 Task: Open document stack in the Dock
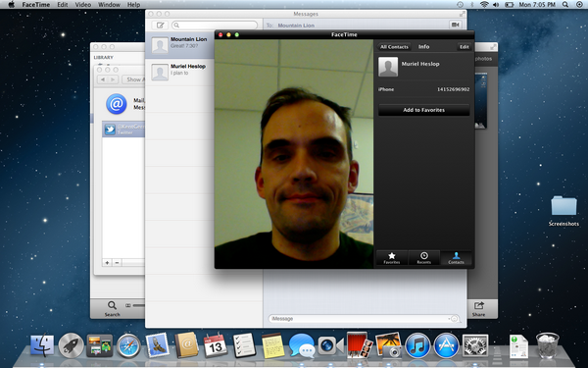pyautogui.click(x=518, y=346)
